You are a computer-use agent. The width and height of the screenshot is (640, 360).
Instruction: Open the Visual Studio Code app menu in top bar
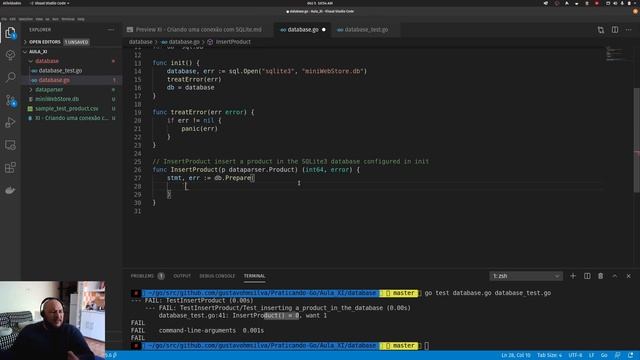(x=49, y=3)
